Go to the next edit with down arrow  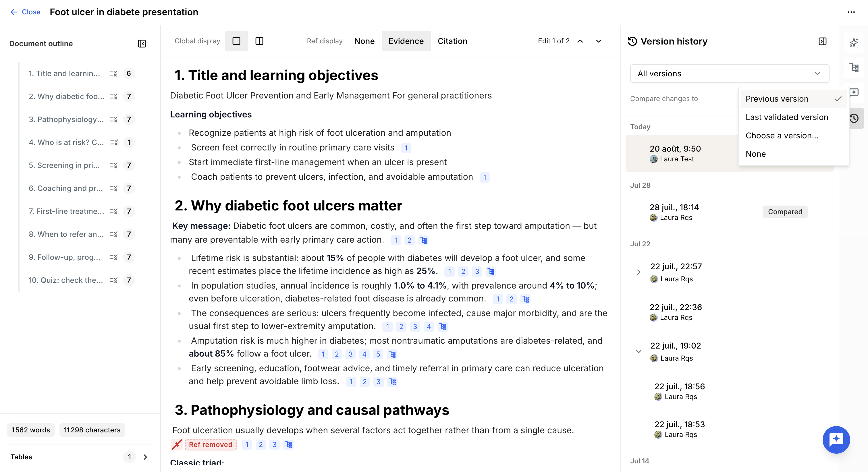[598, 41]
